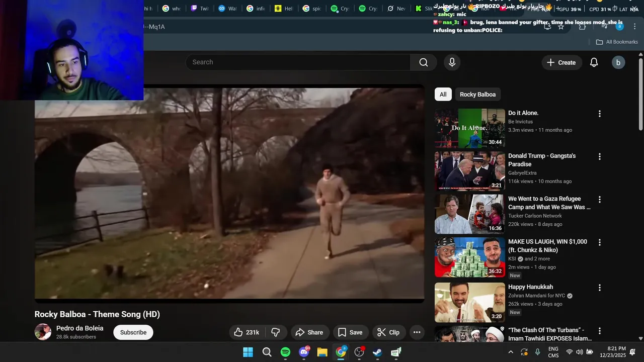The height and width of the screenshot is (362, 644).
Task: Switch to the Hell browser tab
Action: (284, 9)
